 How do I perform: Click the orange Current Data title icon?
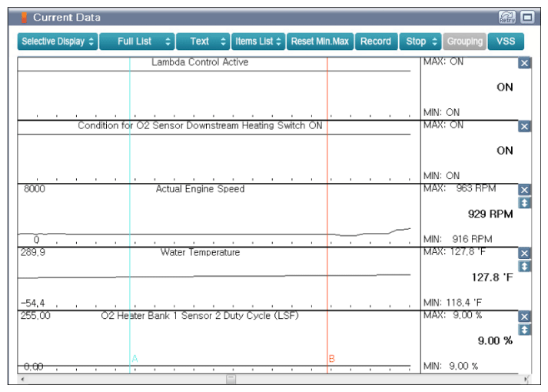coord(24,18)
